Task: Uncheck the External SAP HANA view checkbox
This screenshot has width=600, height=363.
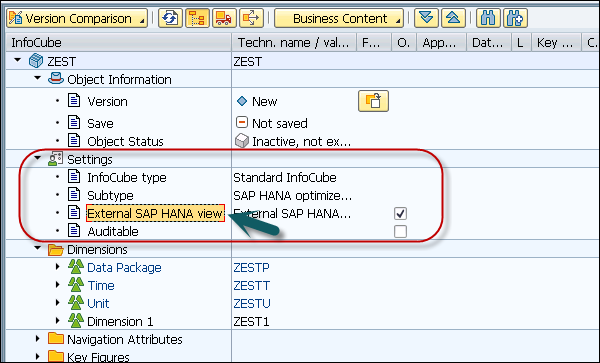Action: [400, 213]
